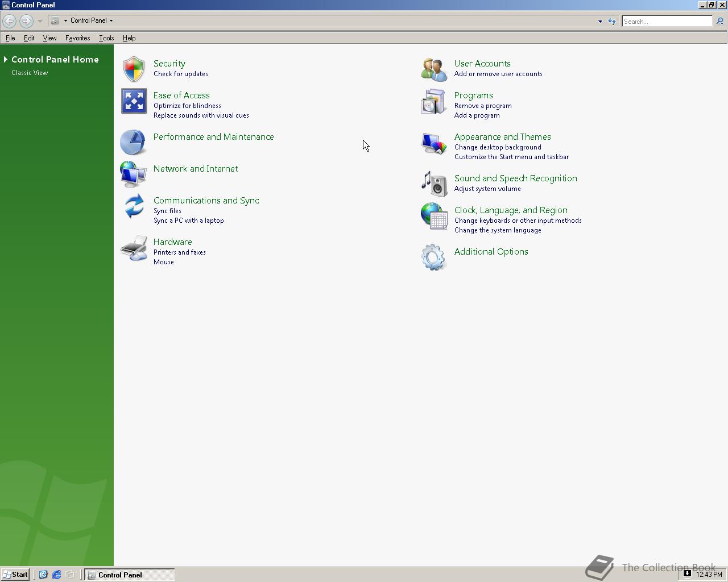The height and width of the screenshot is (582, 728).
Task: Open the Help menu
Action: (129, 38)
